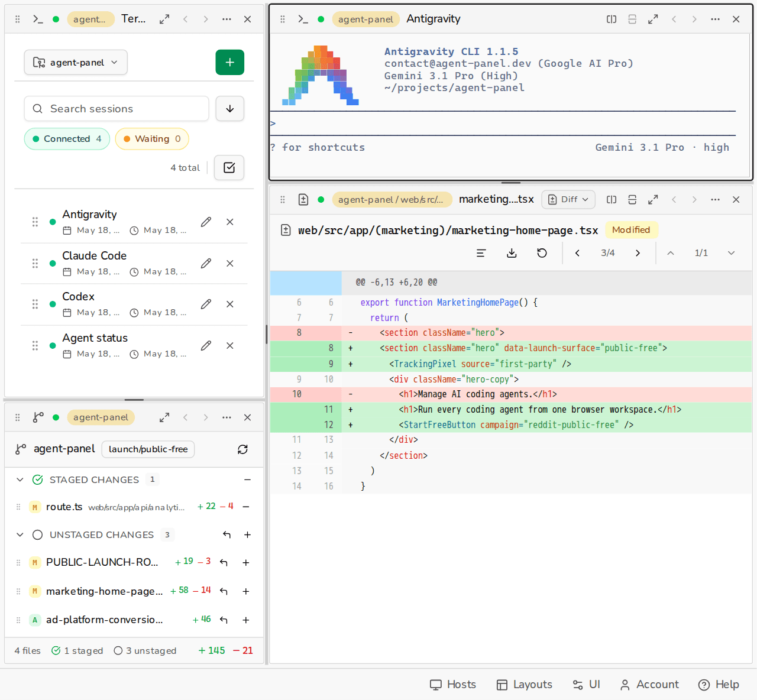Download the diff file
757x700 pixels.
(512, 253)
